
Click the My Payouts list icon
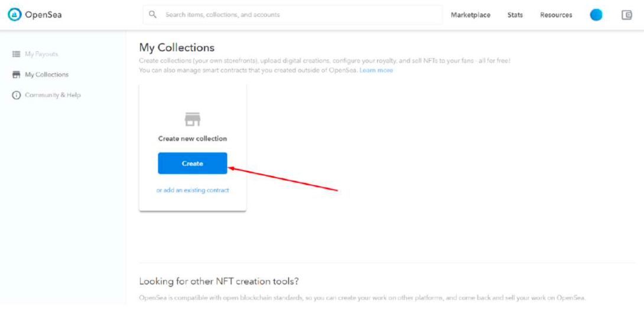pyautogui.click(x=17, y=54)
